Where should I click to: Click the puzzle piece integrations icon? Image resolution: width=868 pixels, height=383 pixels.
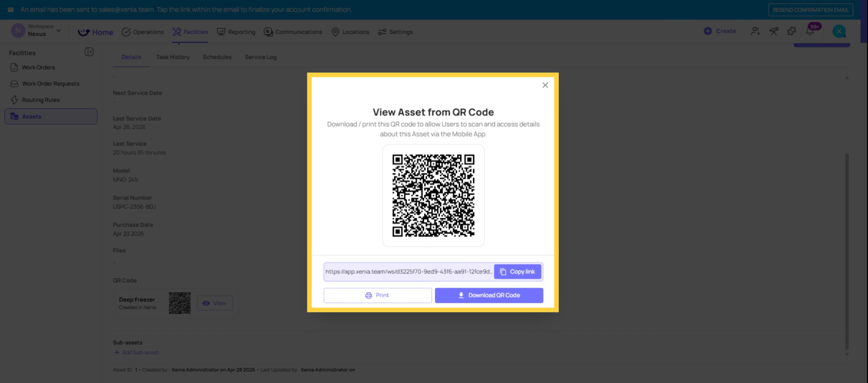(x=792, y=31)
